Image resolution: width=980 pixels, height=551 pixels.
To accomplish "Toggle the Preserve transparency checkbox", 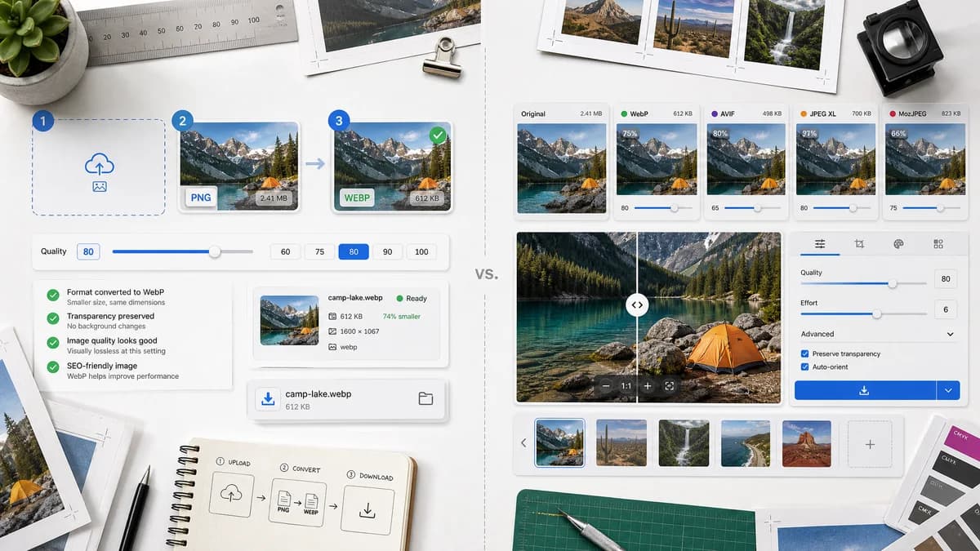I will pyautogui.click(x=805, y=353).
